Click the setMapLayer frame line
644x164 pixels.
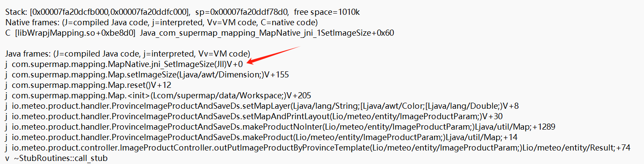(x=262, y=106)
